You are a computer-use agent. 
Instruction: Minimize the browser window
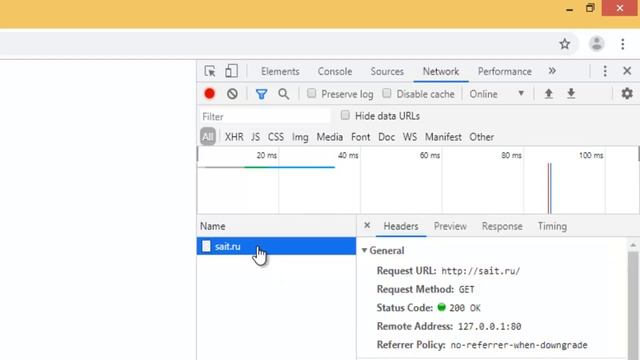coord(569,9)
